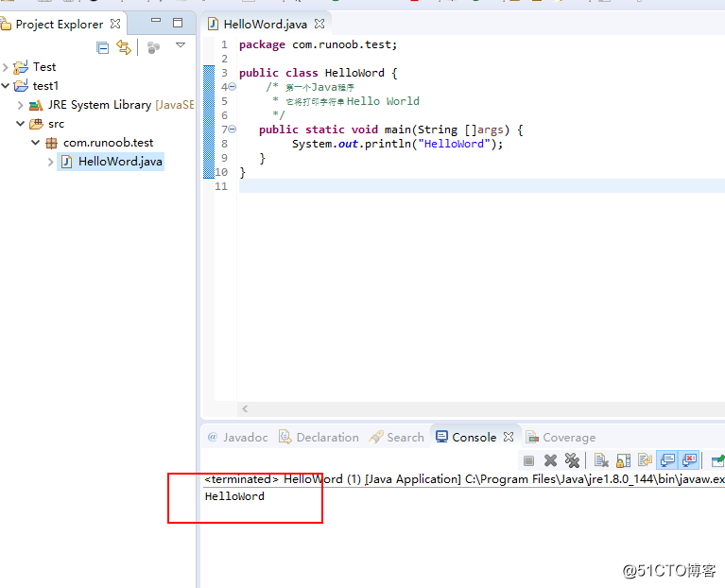Click the console Terminate button
This screenshot has height=588, width=725.
point(529,460)
